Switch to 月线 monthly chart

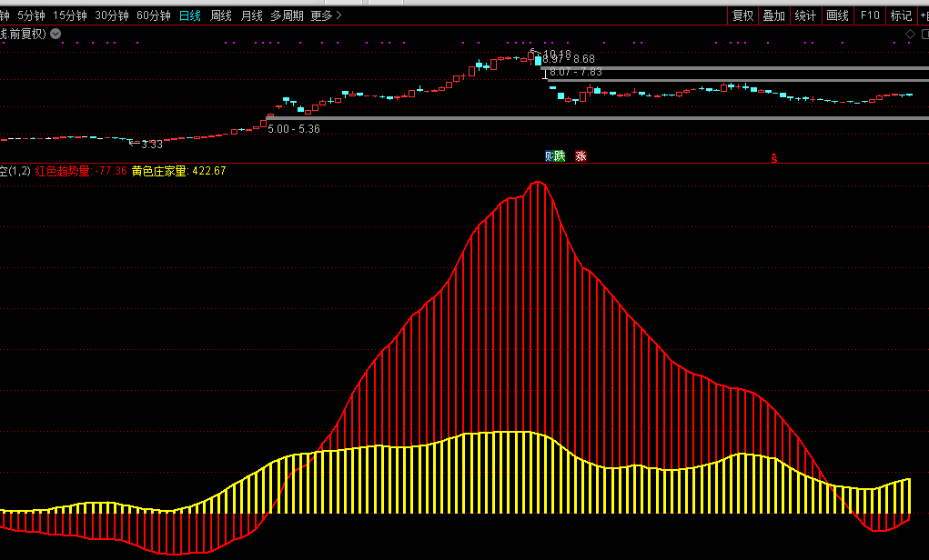tap(251, 15)
